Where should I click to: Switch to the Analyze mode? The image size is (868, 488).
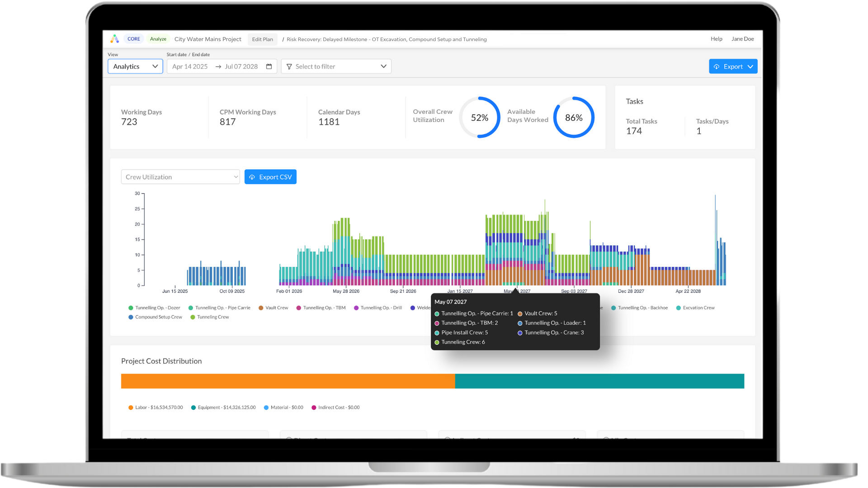(158, 39)
